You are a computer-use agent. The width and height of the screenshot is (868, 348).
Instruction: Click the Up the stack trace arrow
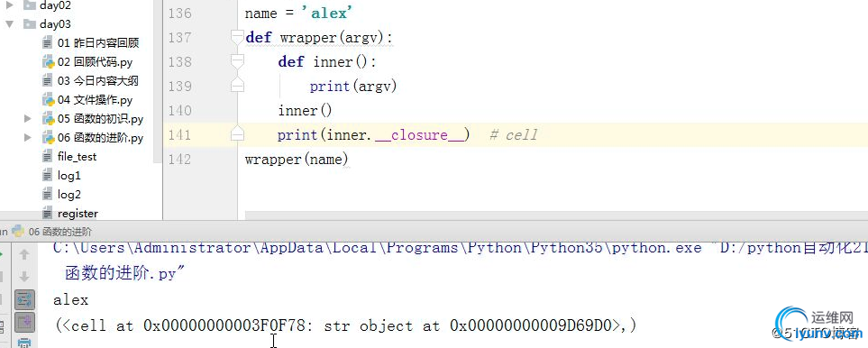(24, 254)
